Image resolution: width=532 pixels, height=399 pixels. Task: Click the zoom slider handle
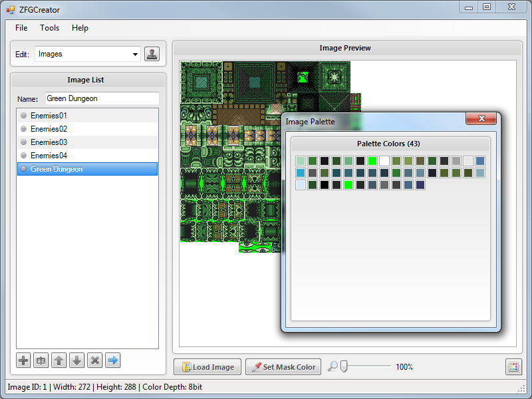(344, 366)
